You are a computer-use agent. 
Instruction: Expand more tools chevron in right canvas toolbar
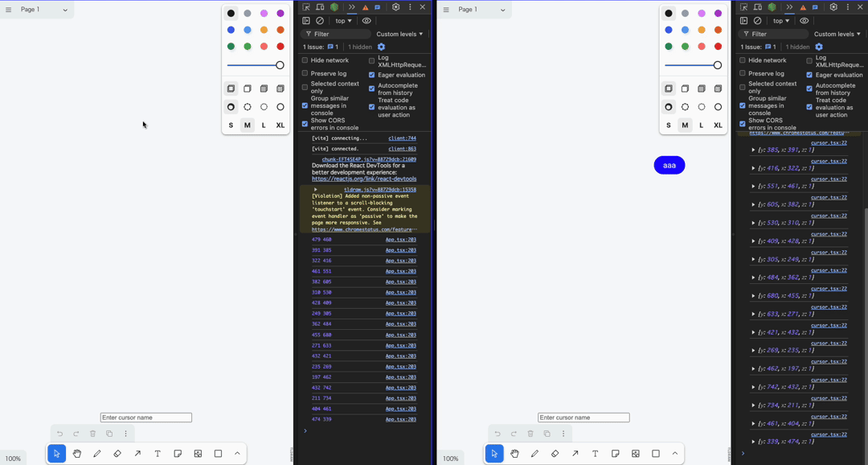point(675,454)
